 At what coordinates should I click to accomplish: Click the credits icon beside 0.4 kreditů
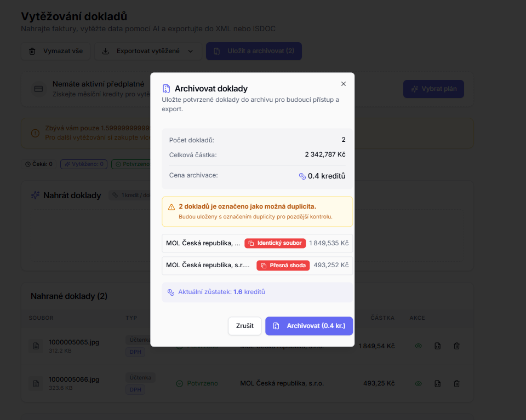302,176
